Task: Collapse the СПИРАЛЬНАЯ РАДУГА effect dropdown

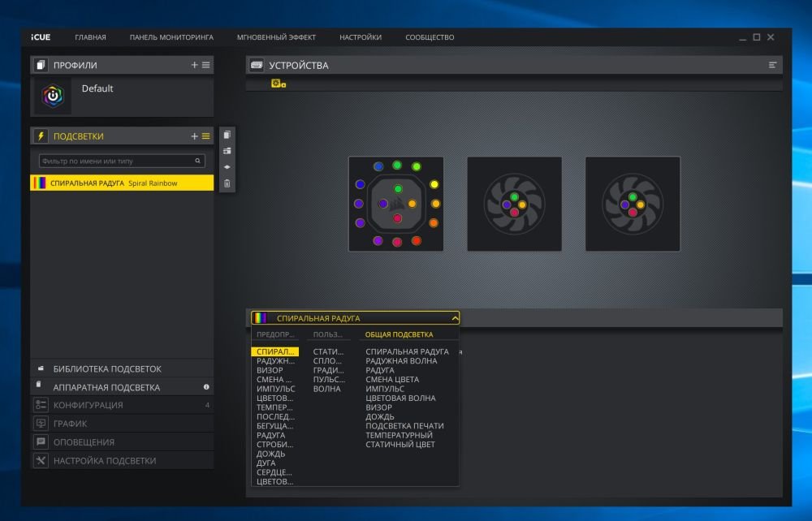Action: pos(356,318)
